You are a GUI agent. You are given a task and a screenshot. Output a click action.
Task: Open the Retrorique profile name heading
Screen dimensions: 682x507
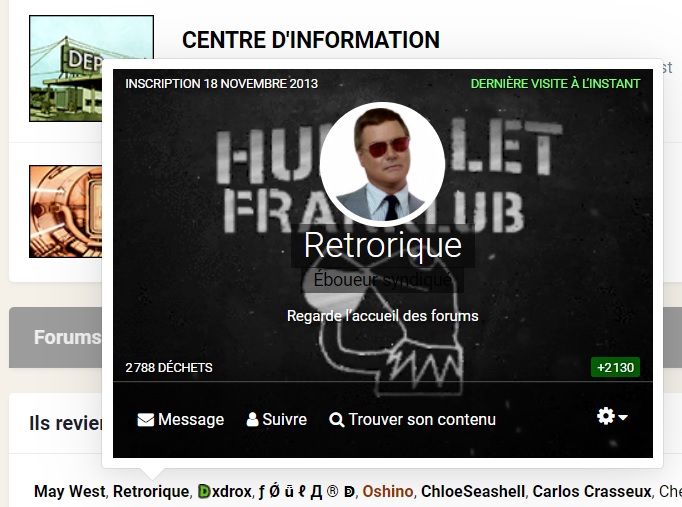[382, 245]
